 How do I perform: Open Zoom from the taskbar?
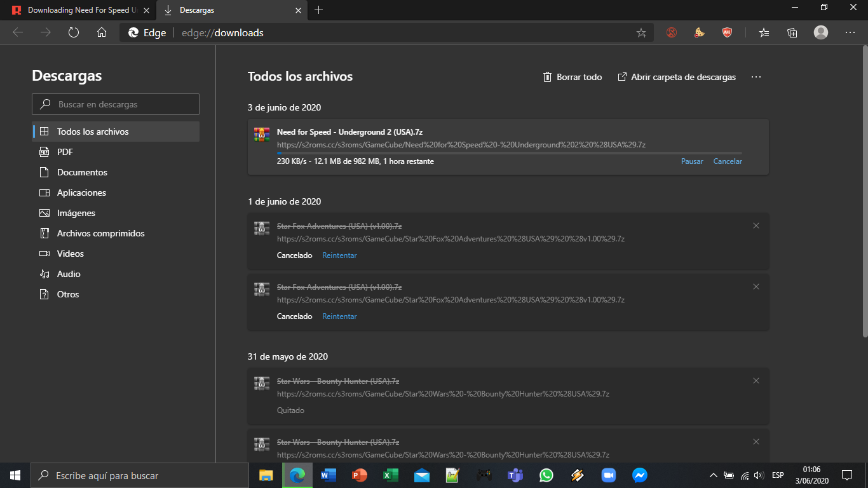point(609,475)
